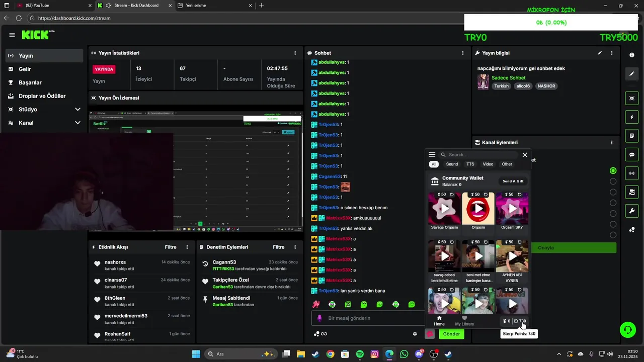The width and height of the screenshot is (644, 362).
Task: Select the fifth radio option in Kanal Eylemleri
Action: pos(613,214)
